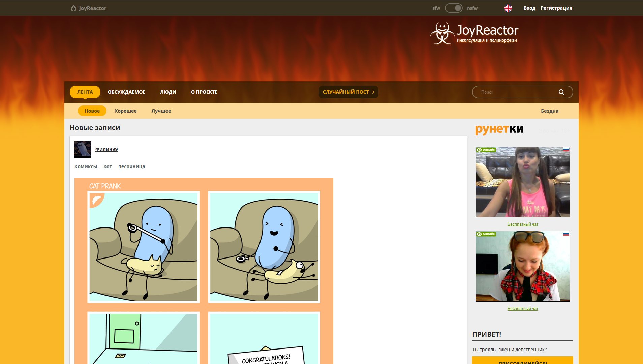Screen dimensions: 643x364
Task: Click the рунетки ad logo
Action: click(499, 129)
